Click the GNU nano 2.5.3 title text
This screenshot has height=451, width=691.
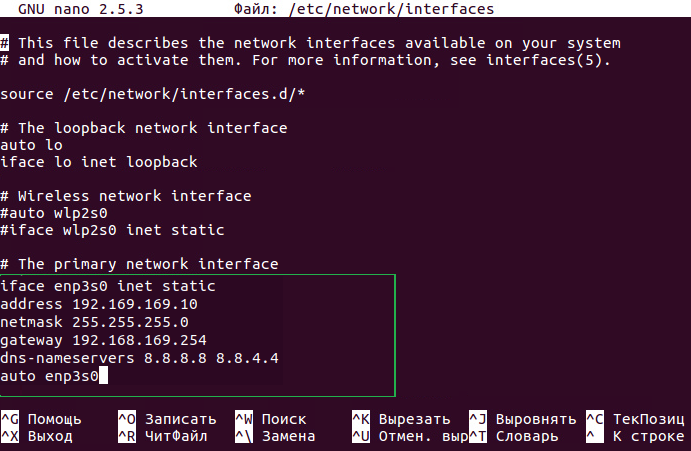tap(81, 9)
